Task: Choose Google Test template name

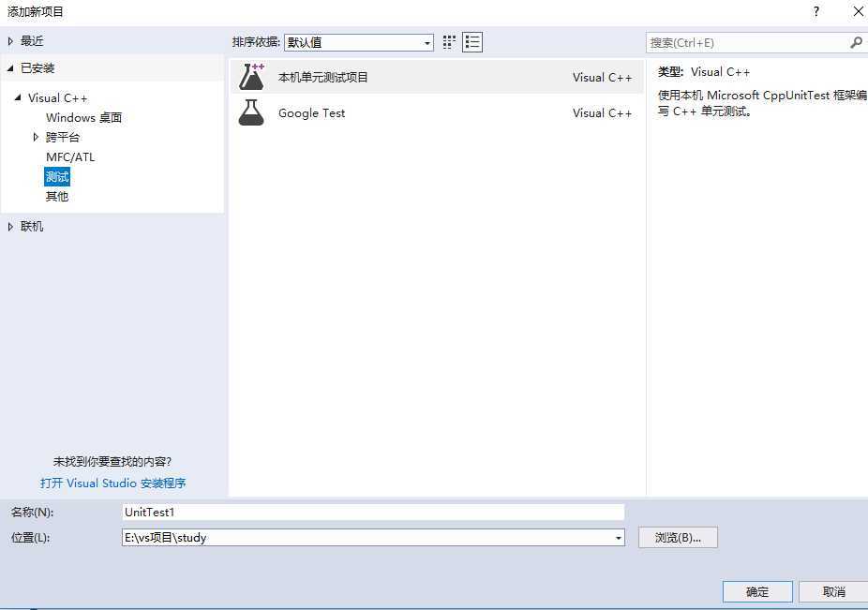Action: (311, 113)
